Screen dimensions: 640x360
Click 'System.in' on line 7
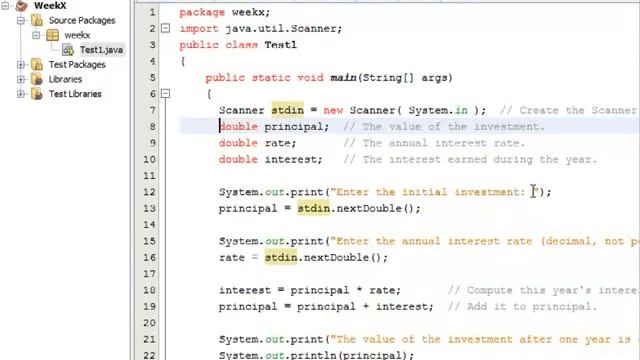(x=438, y=110)
